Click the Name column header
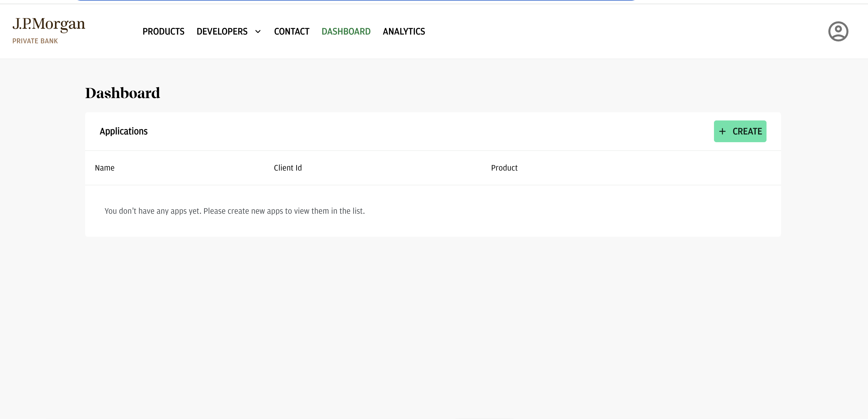The width and height of the screenshot is (868, 419). 104,168
